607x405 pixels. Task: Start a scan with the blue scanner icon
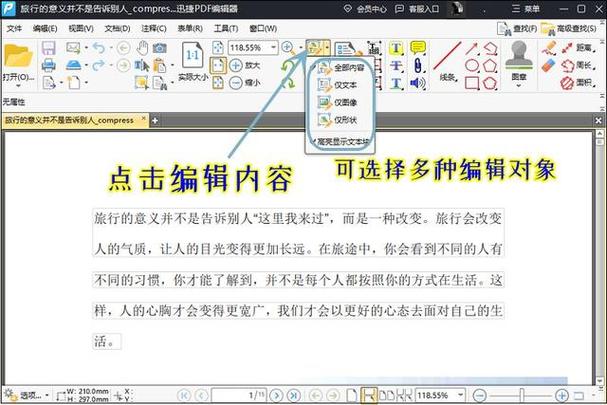(x=73, y=65)
